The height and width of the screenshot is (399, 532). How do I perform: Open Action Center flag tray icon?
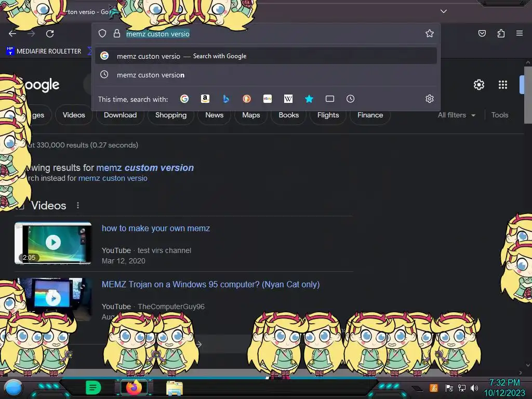coord(449,388)
